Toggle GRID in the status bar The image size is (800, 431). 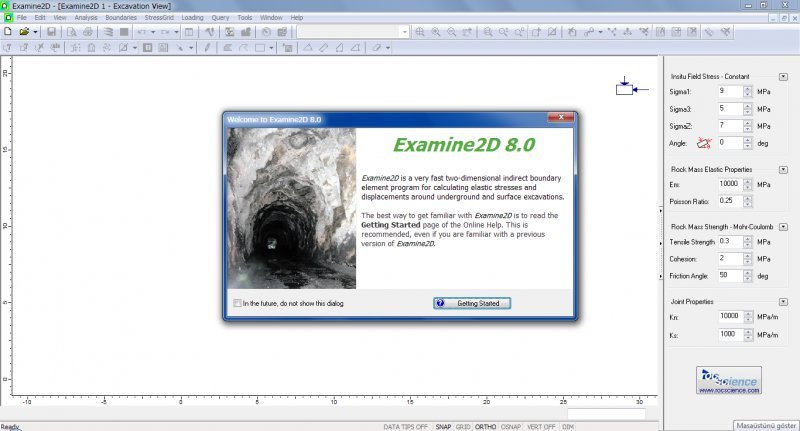tap(463, 427)
